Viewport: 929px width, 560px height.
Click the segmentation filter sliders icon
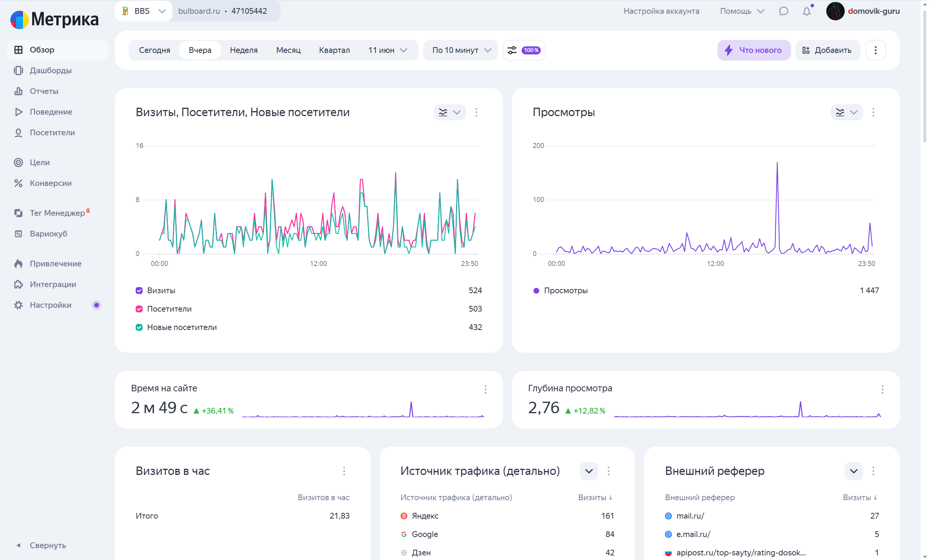(512, 50)
